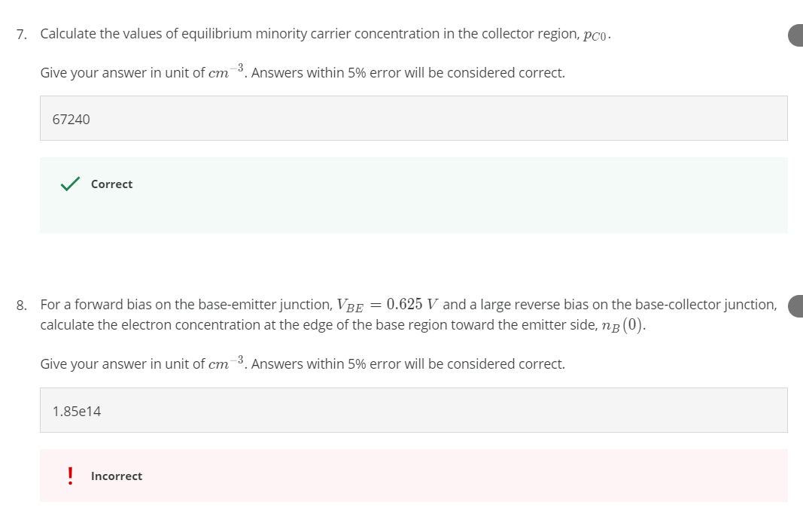Click the checkmark next to the 67240 answer
Screen dimensions: 803x532
[69, 183]
